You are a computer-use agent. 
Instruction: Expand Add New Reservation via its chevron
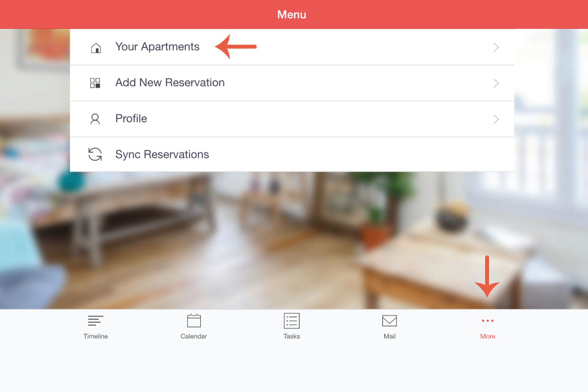496,83
